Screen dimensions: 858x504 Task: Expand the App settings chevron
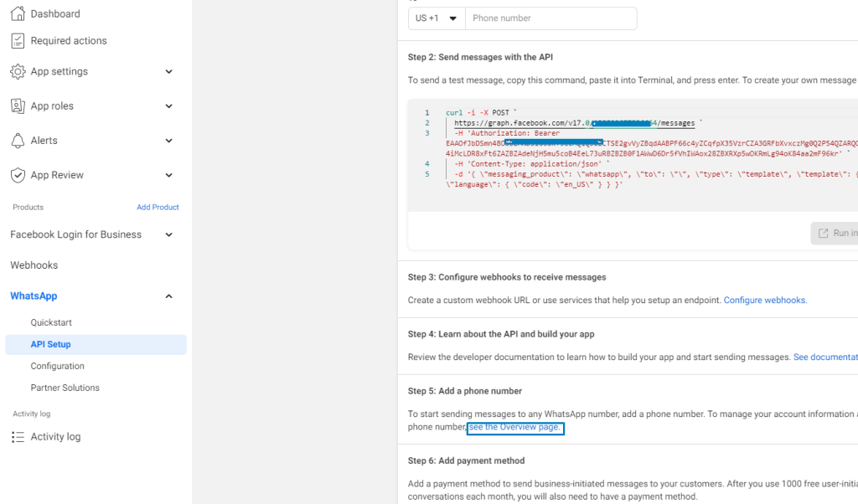[x=169, y=72]
